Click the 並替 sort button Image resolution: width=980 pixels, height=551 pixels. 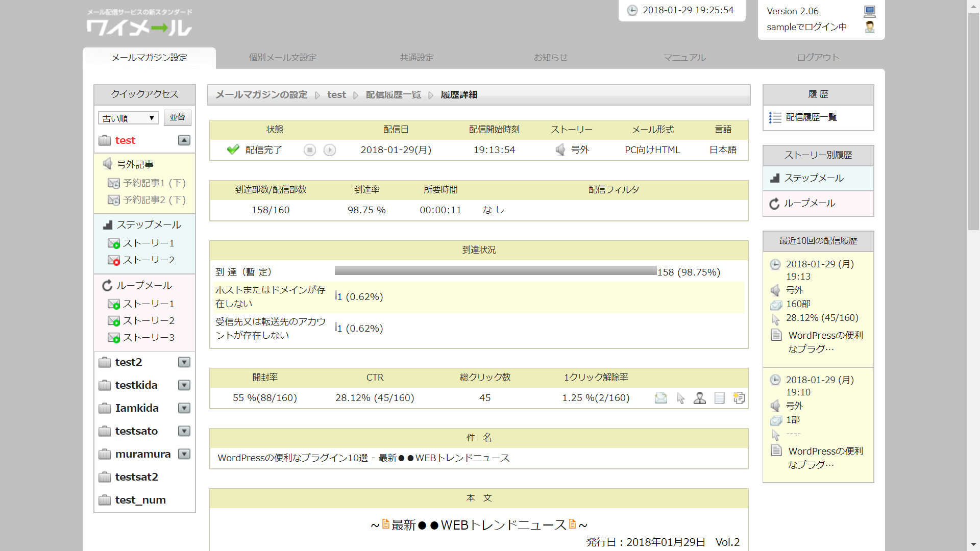coord(178,118)
